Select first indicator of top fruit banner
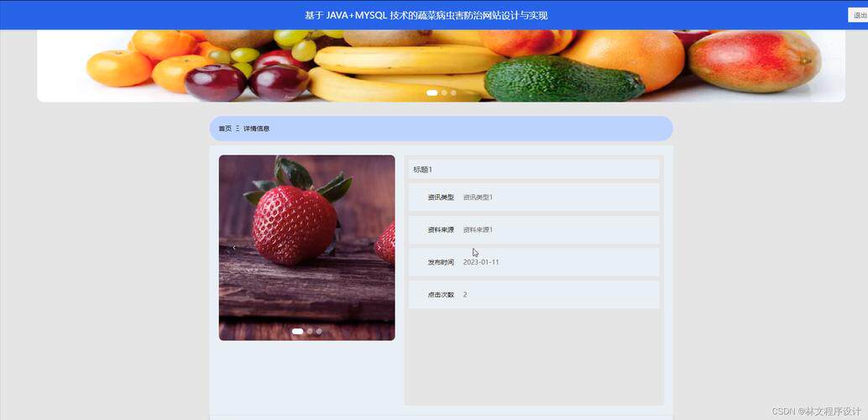The image size is (868, 420). tap(431, 92)
